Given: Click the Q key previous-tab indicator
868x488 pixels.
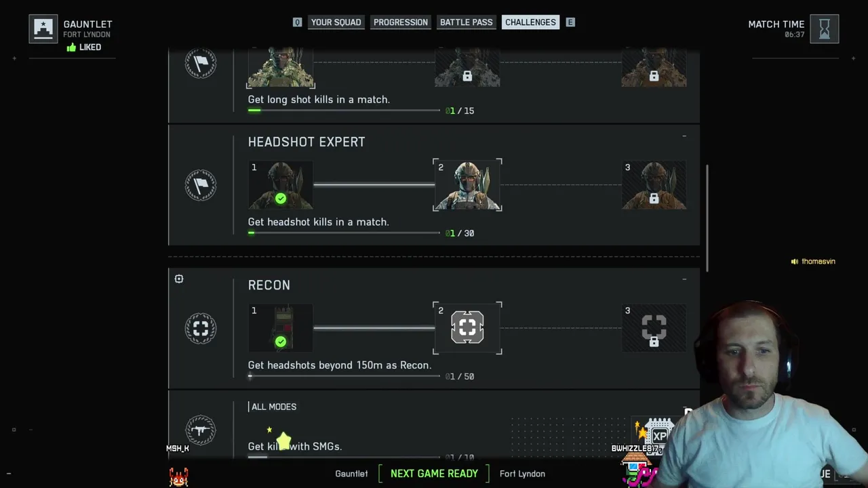Looking at the screenshot, I should click(x=297, y=22).
